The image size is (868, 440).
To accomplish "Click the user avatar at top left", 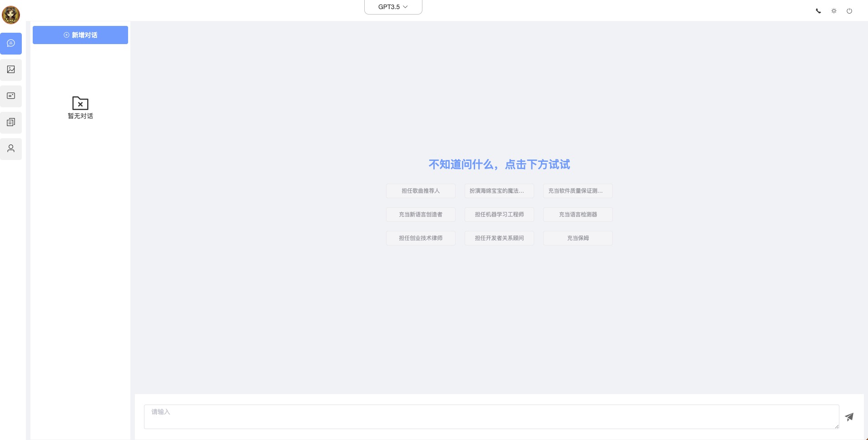I will [10, 15].
